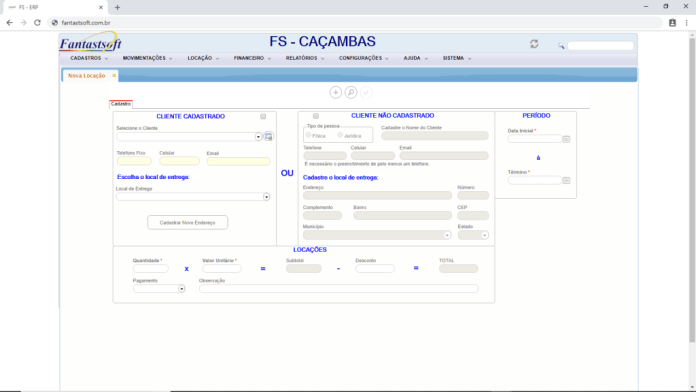Open the Data Inicial calendar picker
The image size is (696, 392).
(566, 139)
